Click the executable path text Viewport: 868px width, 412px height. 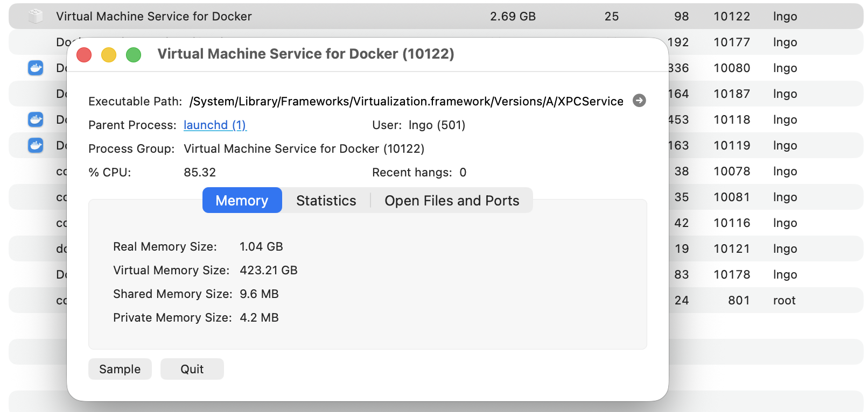[x=406, y=102]
